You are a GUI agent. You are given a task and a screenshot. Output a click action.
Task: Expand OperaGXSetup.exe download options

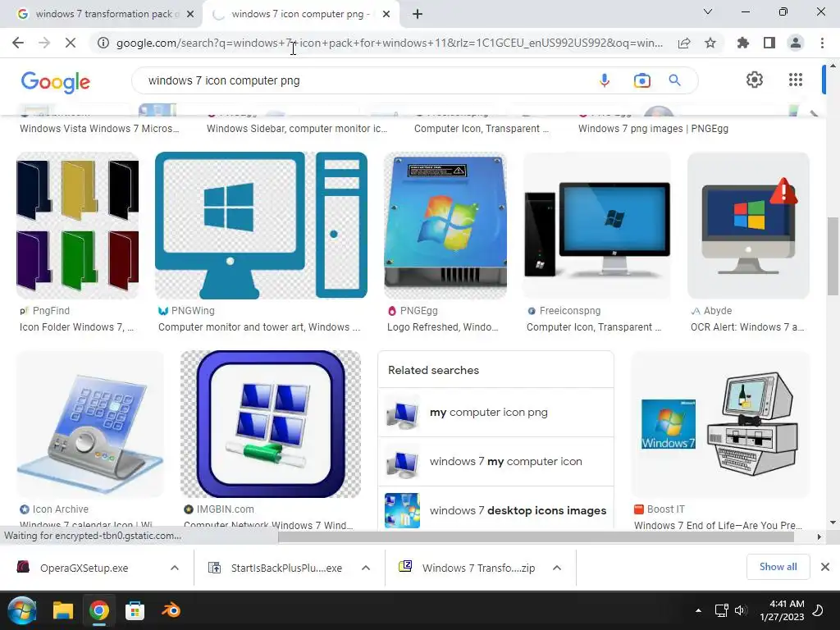175,568
